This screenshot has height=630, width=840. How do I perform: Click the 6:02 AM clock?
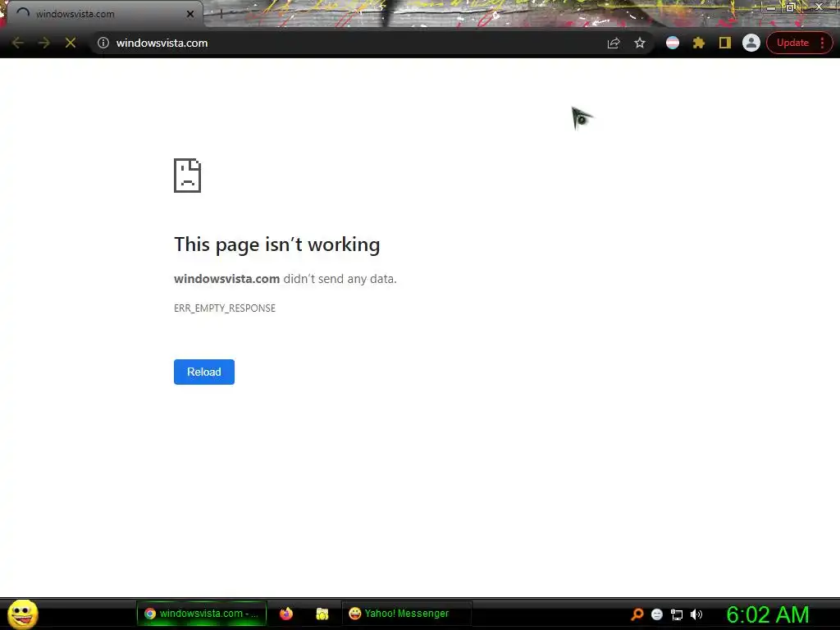click(x=768, y=614)
